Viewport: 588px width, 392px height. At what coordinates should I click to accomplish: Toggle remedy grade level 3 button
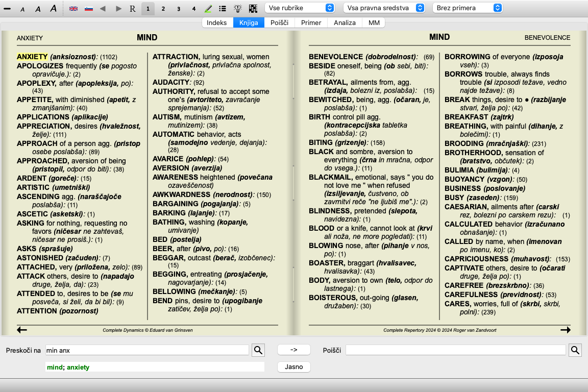click(178, 9)
